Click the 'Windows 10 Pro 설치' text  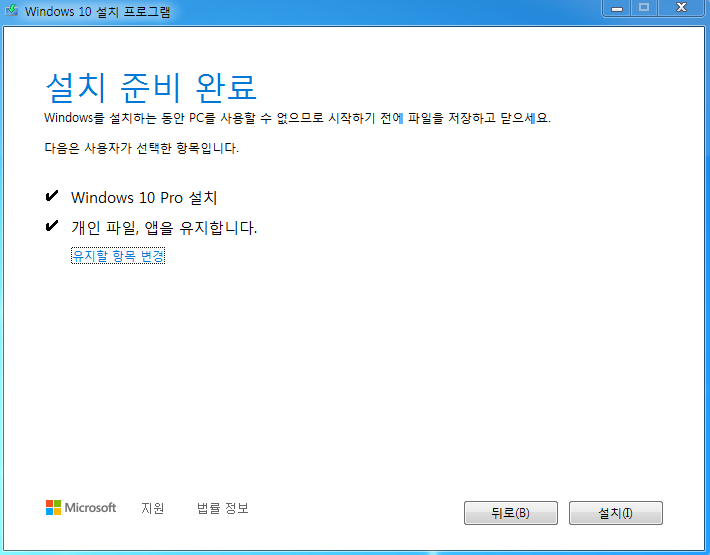click(x=144, y=198)
